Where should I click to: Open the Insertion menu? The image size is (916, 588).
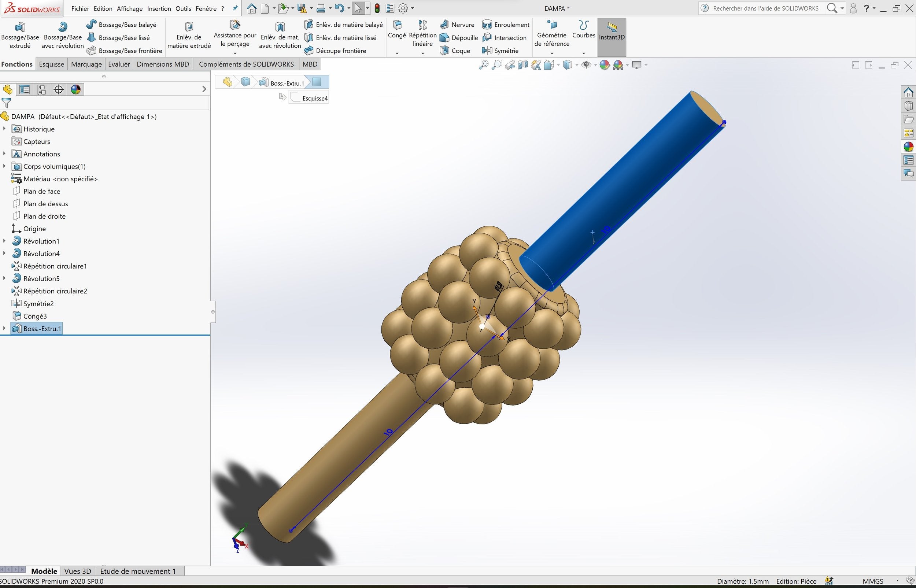(x=159, y=8)
